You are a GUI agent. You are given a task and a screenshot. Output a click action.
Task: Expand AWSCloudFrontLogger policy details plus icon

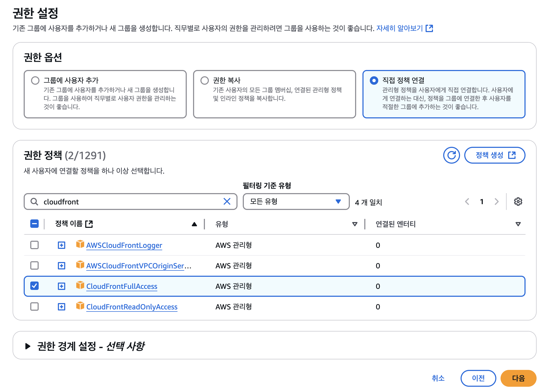pyautogui.click(x=62, y=245)
